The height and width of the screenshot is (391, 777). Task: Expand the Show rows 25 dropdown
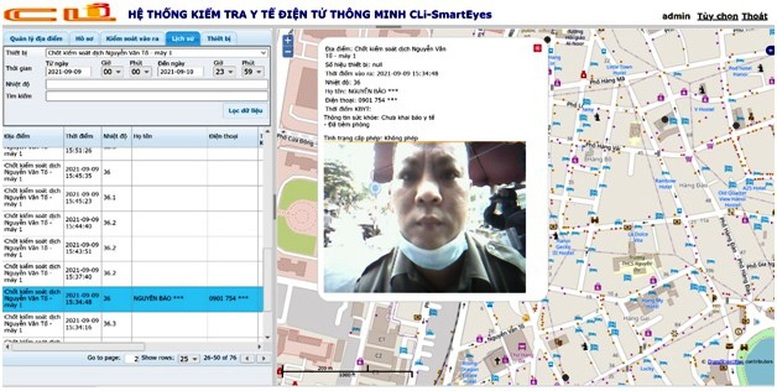(188, 358)
